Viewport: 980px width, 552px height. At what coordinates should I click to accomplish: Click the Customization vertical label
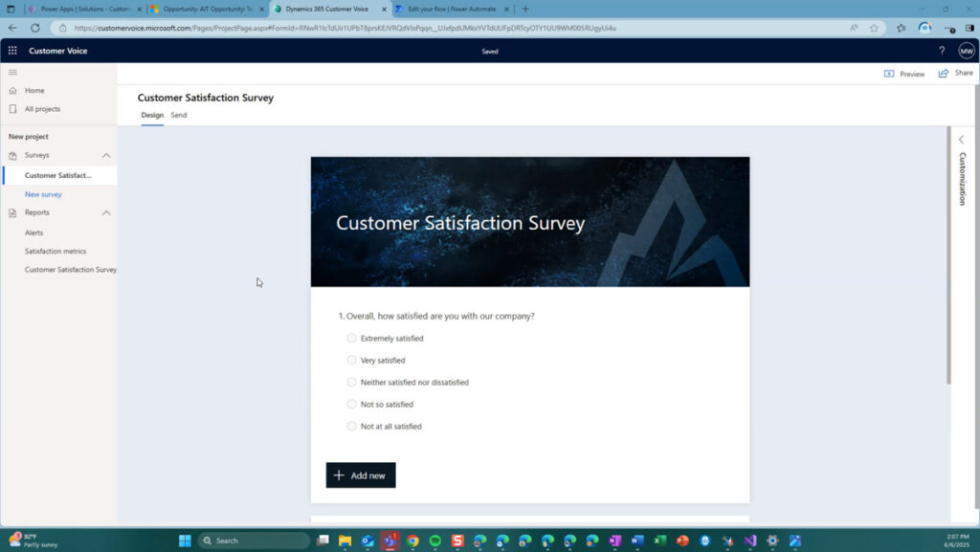(963, 179)
